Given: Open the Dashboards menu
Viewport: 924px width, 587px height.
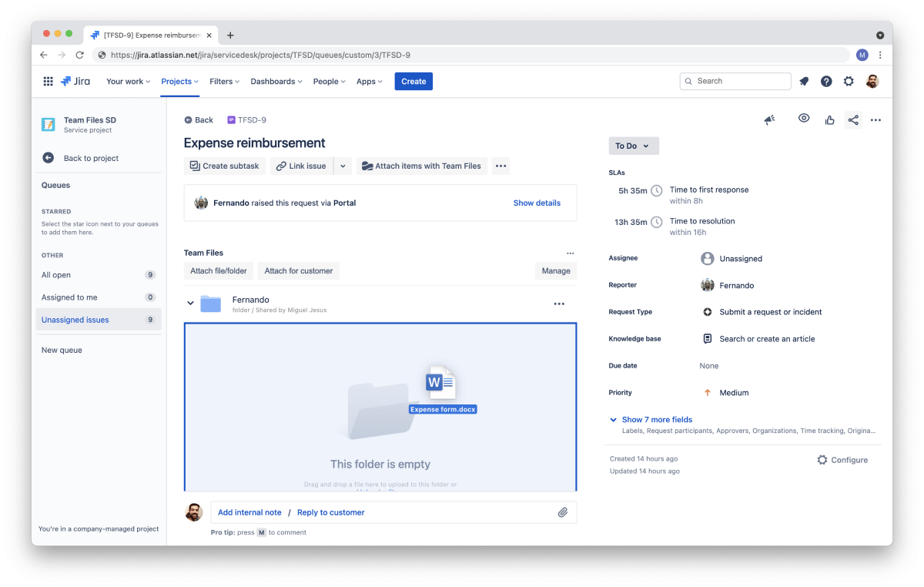Looking at the screenshot, I should tap(276, 82).
